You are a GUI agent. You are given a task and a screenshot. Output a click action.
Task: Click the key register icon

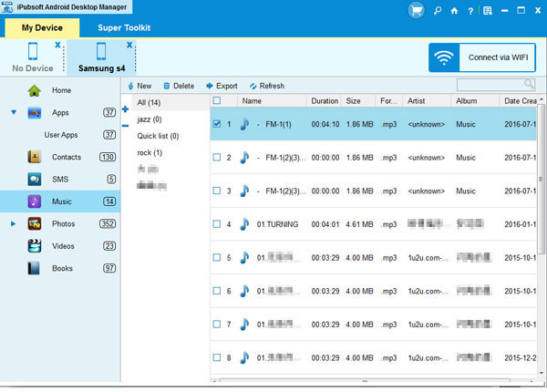click(438, 10)
